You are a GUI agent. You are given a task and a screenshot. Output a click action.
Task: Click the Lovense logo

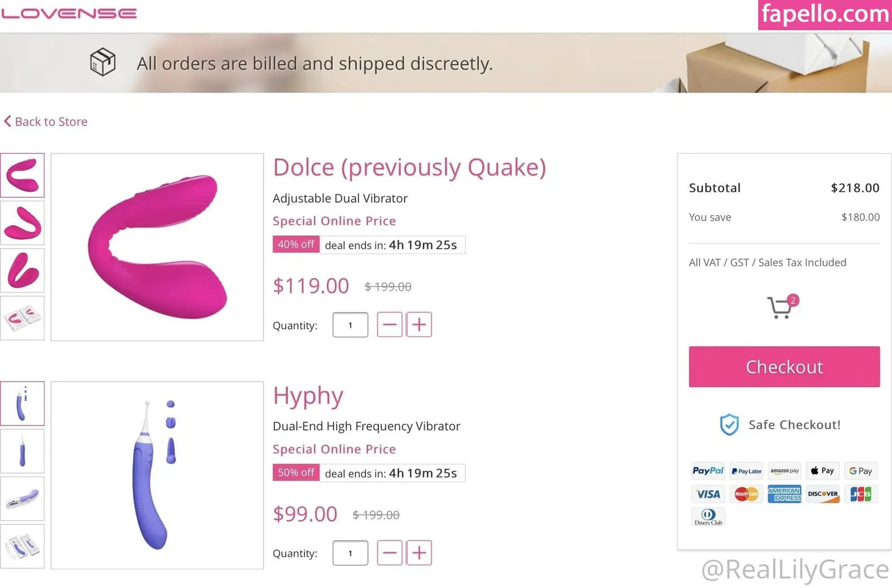pyautogui.click(x=69, y=13)
